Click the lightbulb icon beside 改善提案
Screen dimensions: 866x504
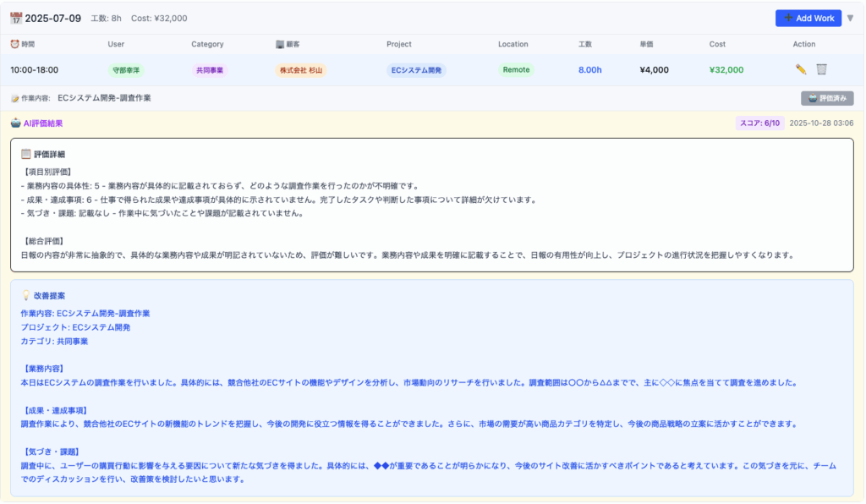click(x=25, y=296)
